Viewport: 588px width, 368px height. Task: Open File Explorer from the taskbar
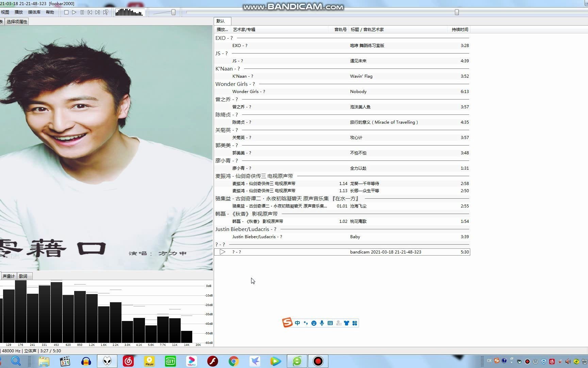coord(44,361)
